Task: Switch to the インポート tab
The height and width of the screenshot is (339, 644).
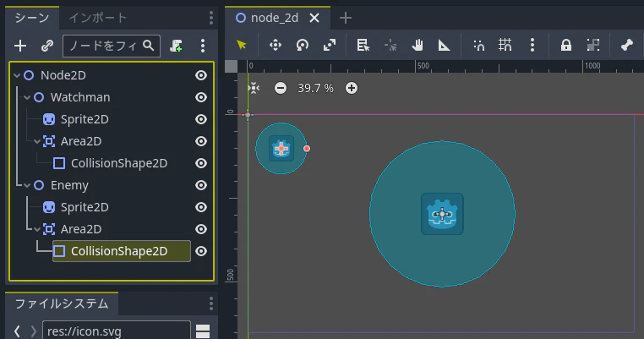Action: (98, 18)
